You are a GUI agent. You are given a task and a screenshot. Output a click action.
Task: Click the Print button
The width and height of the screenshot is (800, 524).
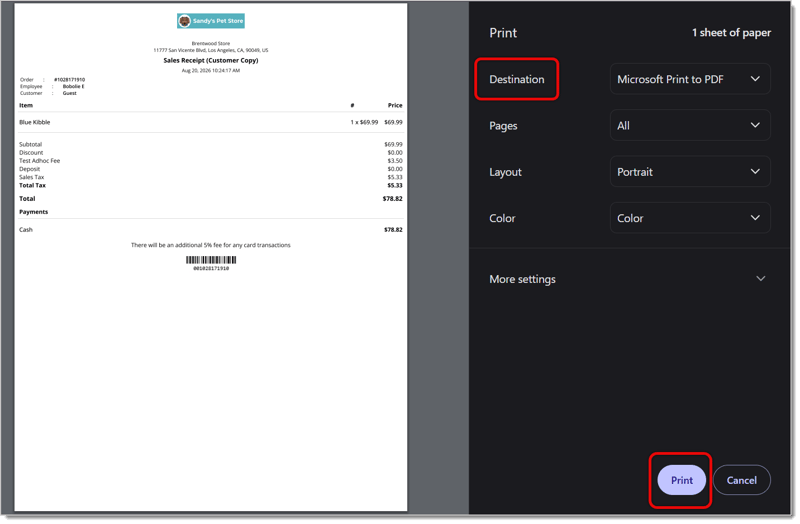684,482
